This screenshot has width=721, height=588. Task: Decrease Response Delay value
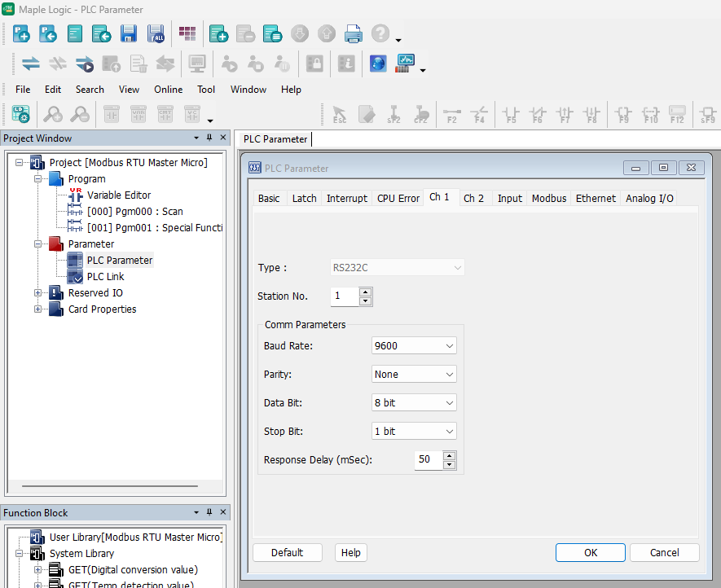tap(449, 465)
